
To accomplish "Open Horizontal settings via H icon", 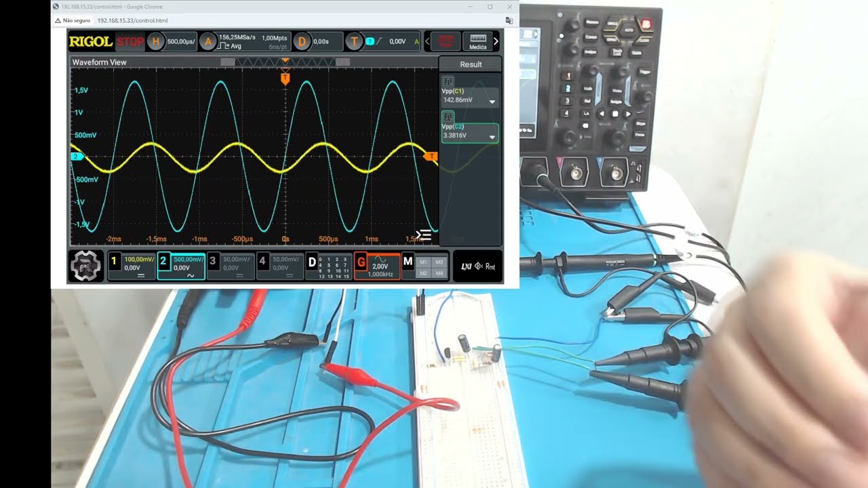I will [156, 41].
